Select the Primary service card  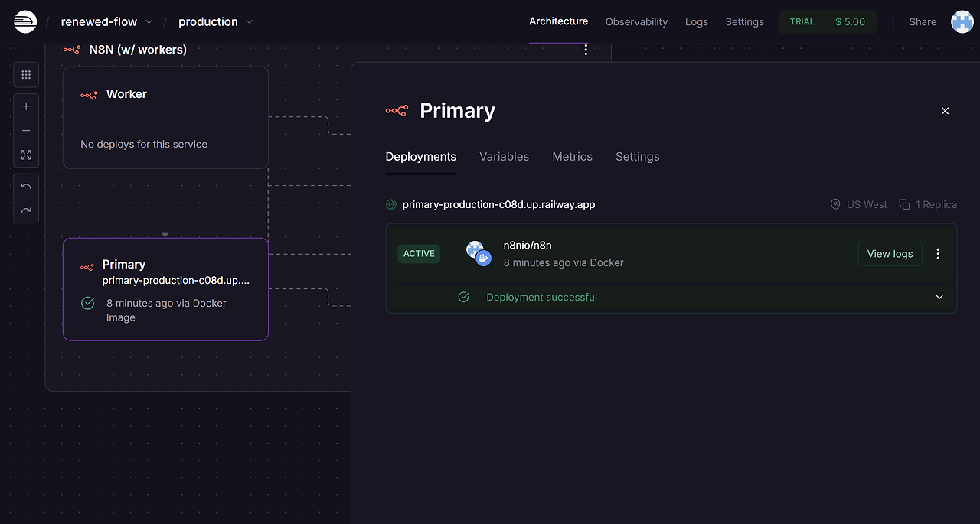tap(165, 289)
